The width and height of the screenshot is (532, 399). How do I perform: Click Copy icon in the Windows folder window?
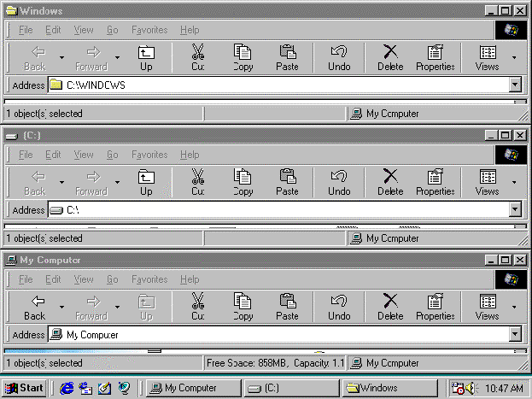tap(243, 56)
